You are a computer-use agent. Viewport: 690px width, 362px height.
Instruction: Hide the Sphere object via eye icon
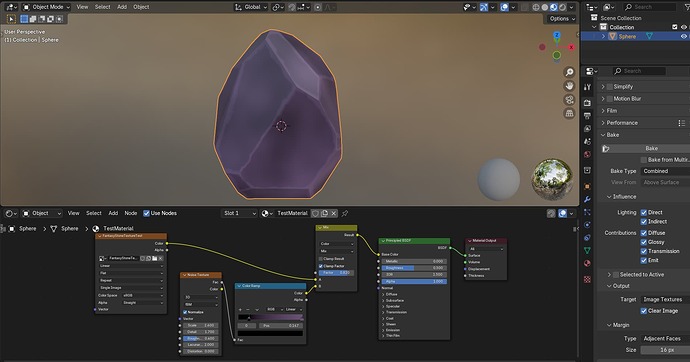coord(684,37)
